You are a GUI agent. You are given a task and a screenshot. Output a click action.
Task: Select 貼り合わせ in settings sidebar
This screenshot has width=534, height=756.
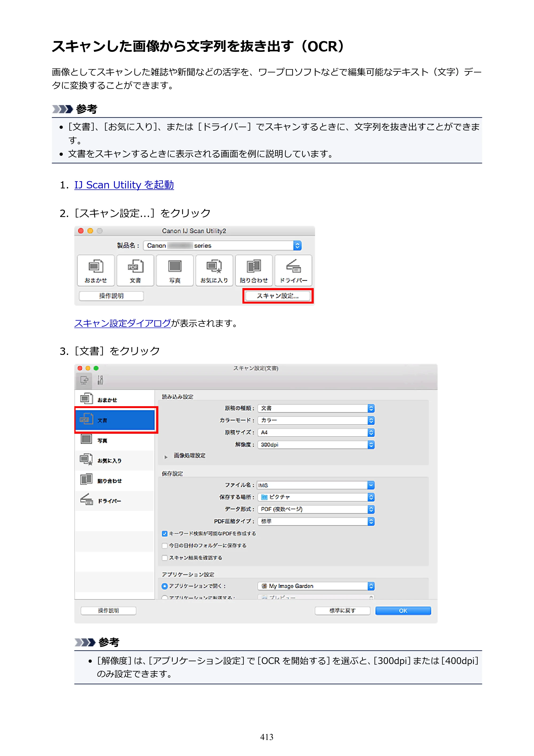[x=115, y=480]
